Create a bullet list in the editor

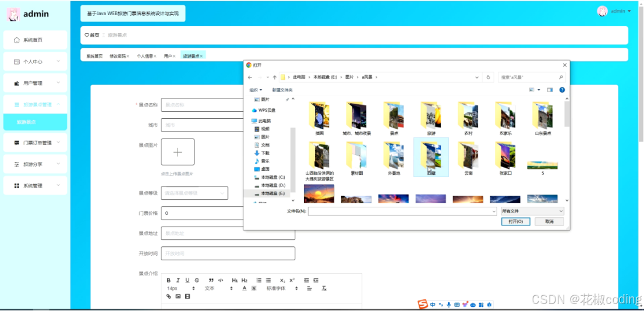[268, 280]
